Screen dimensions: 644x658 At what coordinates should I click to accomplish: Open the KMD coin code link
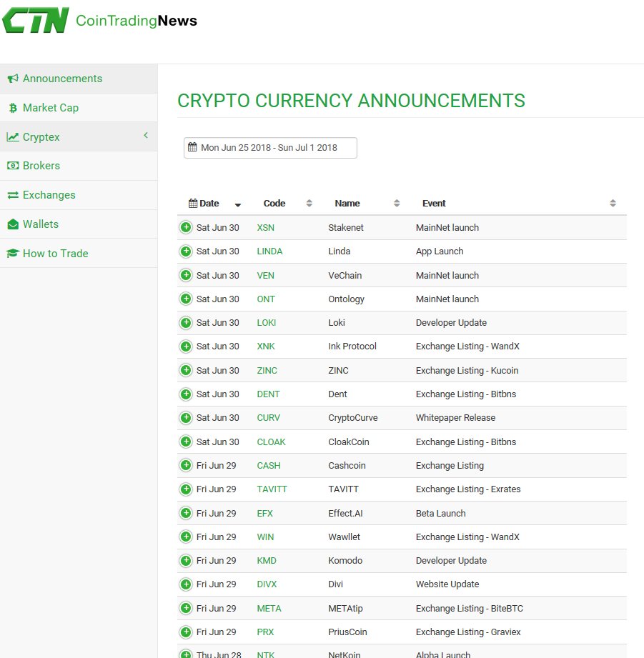267,560
